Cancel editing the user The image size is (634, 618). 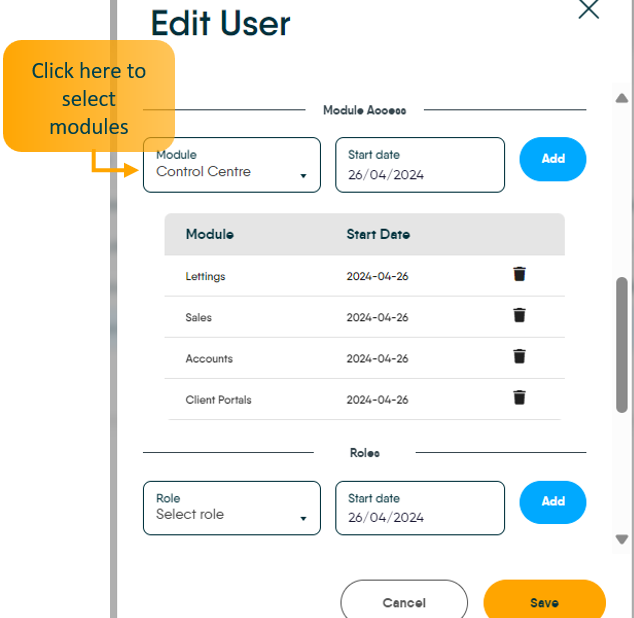point(404,602)
